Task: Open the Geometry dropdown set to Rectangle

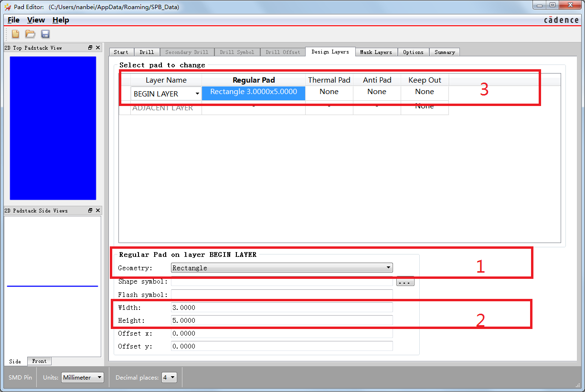Action: click(x=282, y=268)
